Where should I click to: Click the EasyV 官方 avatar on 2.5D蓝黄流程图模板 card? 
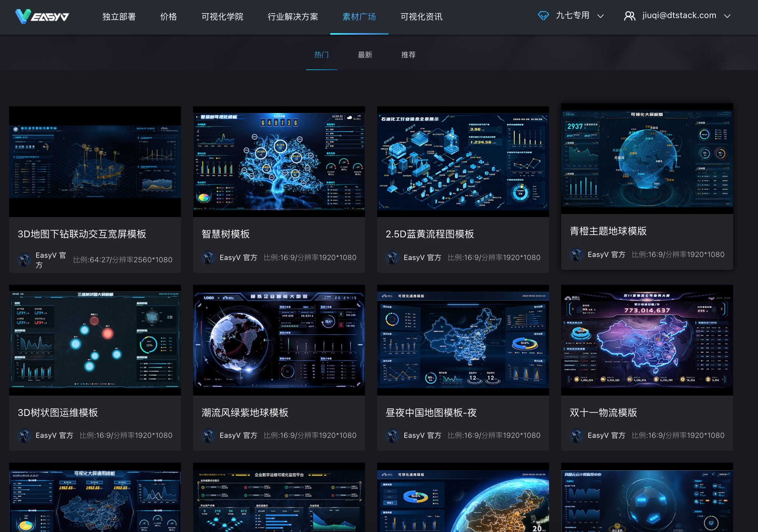(392, 258)
